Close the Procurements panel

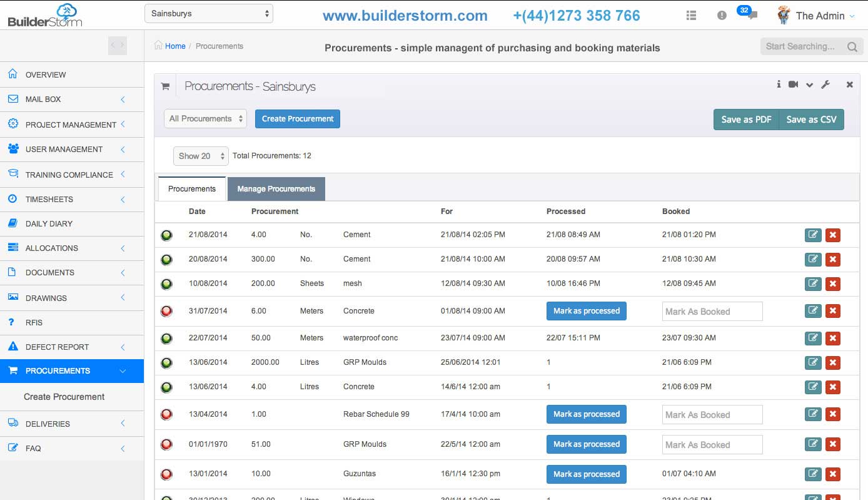[x=850, y=84]
